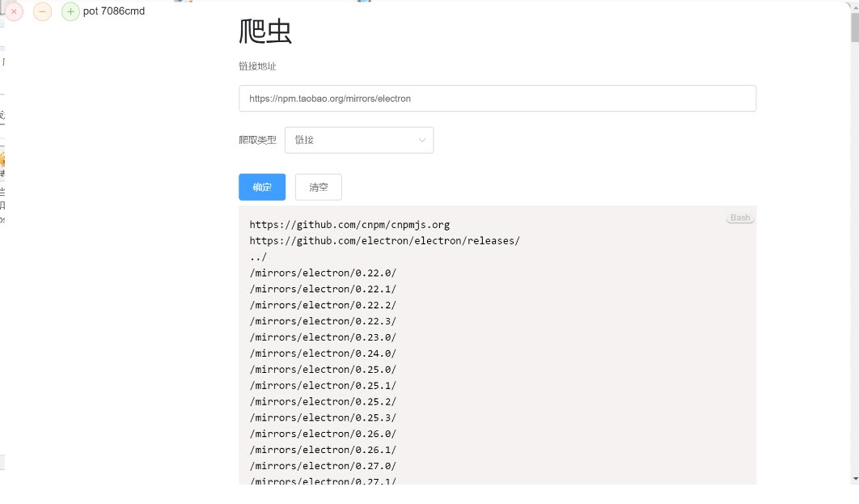Click the ../ result line

[258, 257]
